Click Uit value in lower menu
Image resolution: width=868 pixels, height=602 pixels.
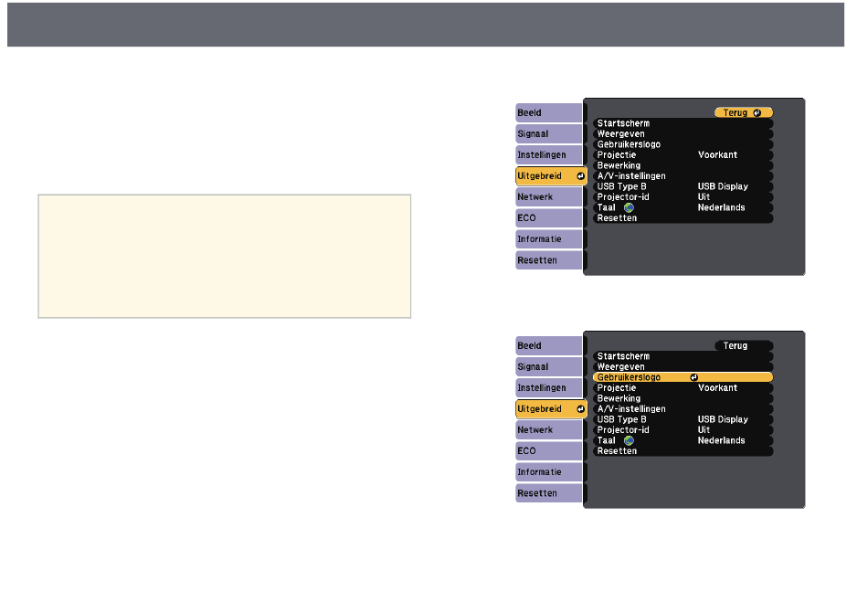[x=704, y=430]
